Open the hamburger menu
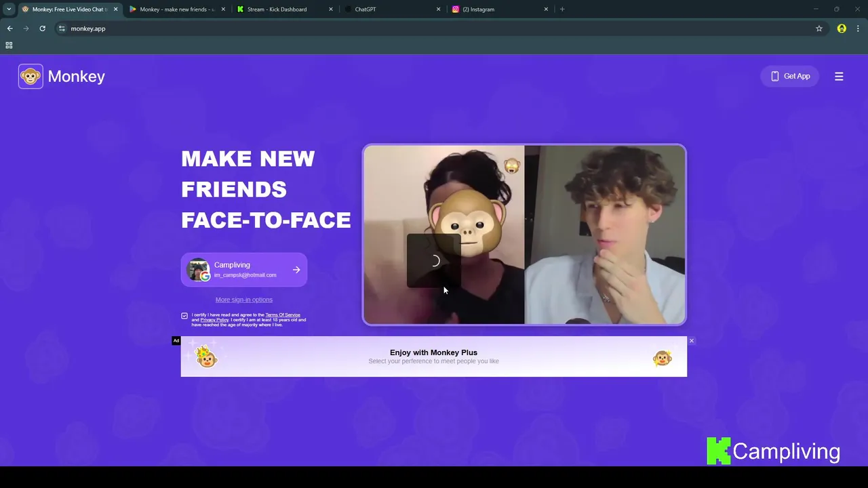The height and width of the screenshot is (488, 868). [x=839, y=77]
